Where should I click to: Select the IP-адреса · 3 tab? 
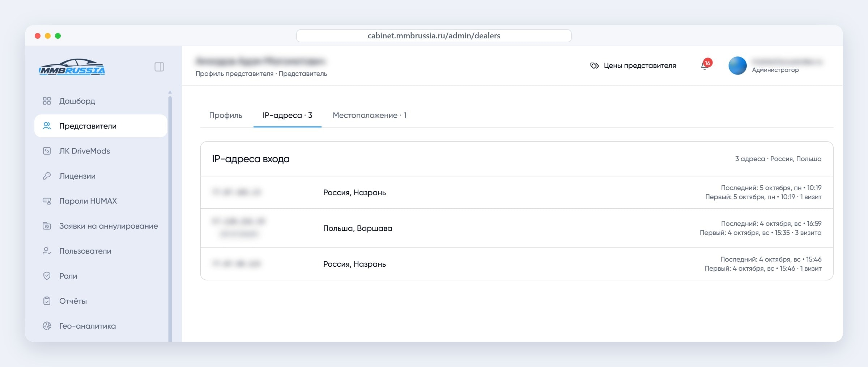pos(288,115)
